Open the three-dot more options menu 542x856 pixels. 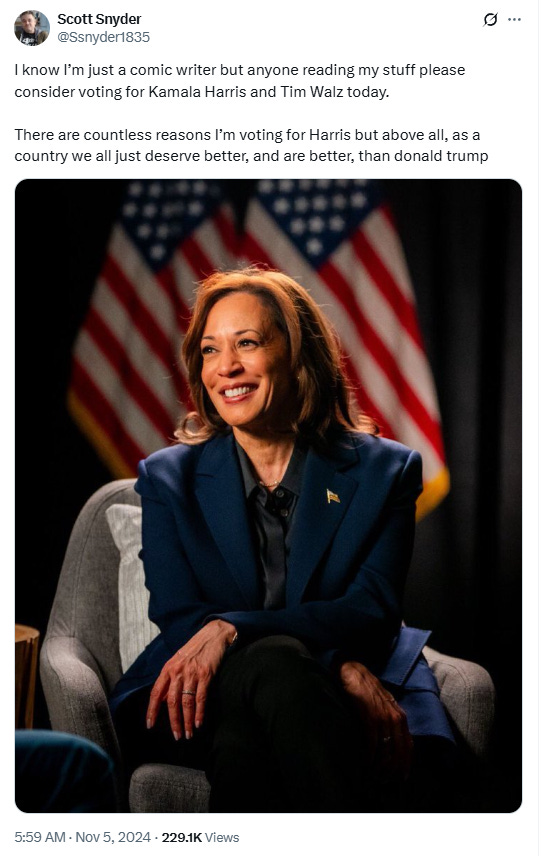[514, 20]
